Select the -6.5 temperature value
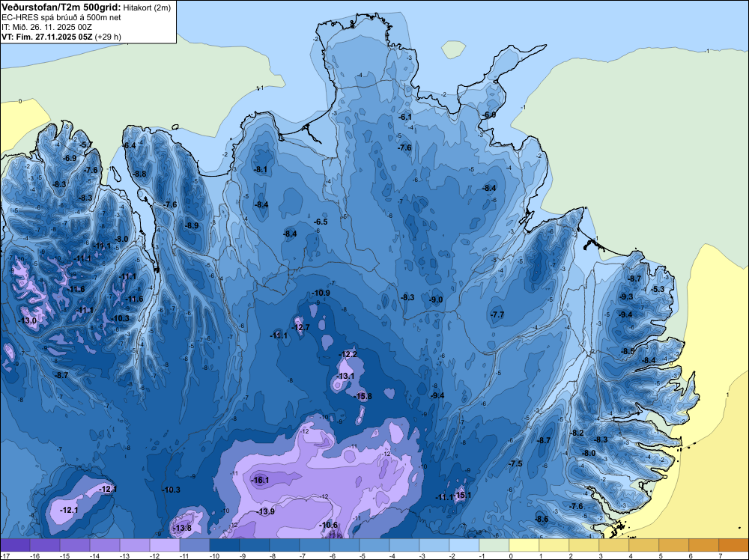 321,222
